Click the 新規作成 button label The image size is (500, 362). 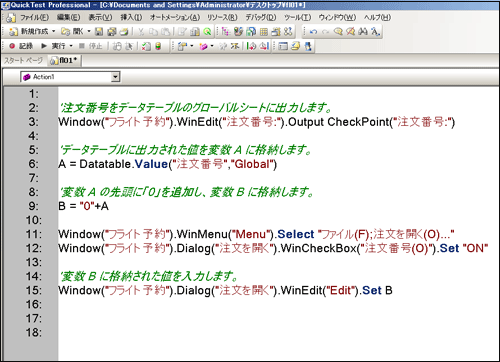coord(35,32)
